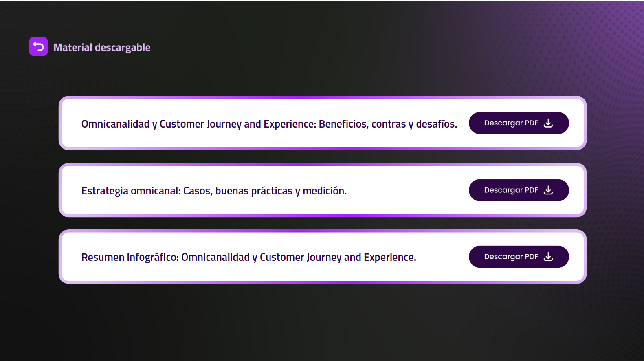Screen dimensions: 644x361
Task: Click the word "Omnicanalidad" starting the first card
Action: coord(115,124)
